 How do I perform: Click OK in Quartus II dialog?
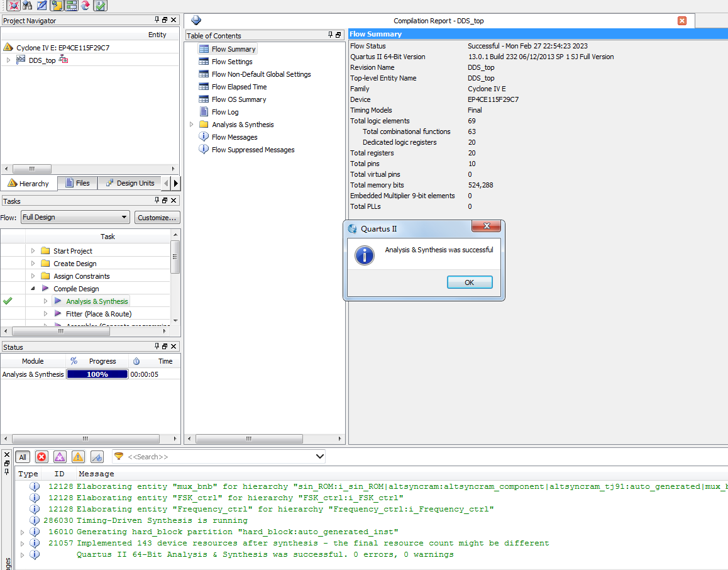click(469, 282)
